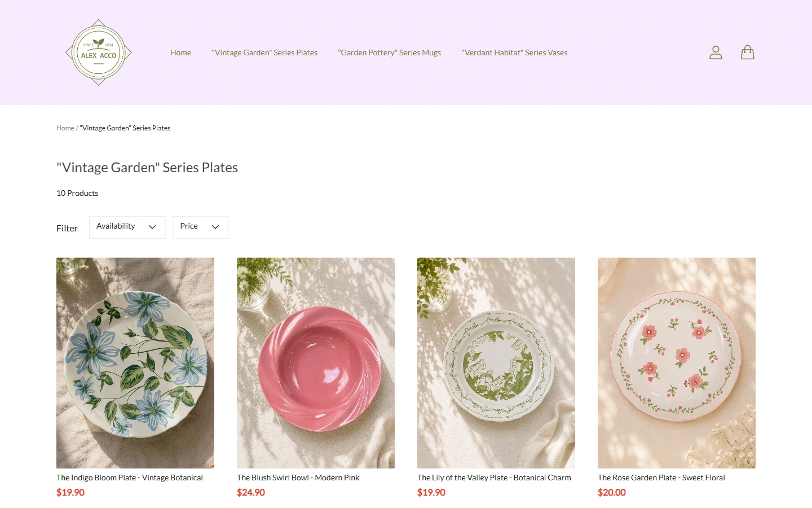Click the Home breadcrumb link
Image resolution: width=812 pixels, height=508 pixels.
[x=65, y=128]
